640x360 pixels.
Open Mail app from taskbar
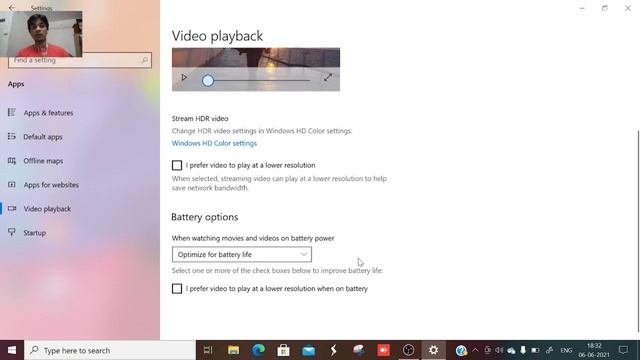[x=309, y=350]
